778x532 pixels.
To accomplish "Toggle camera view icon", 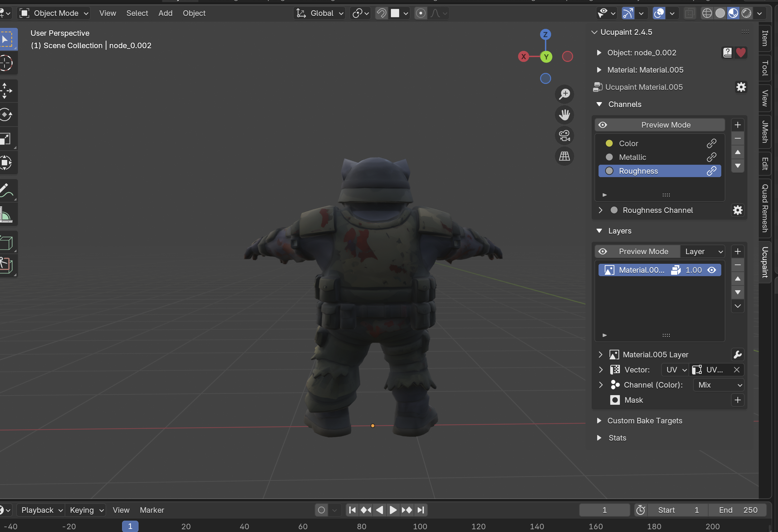I will (564, 135).
